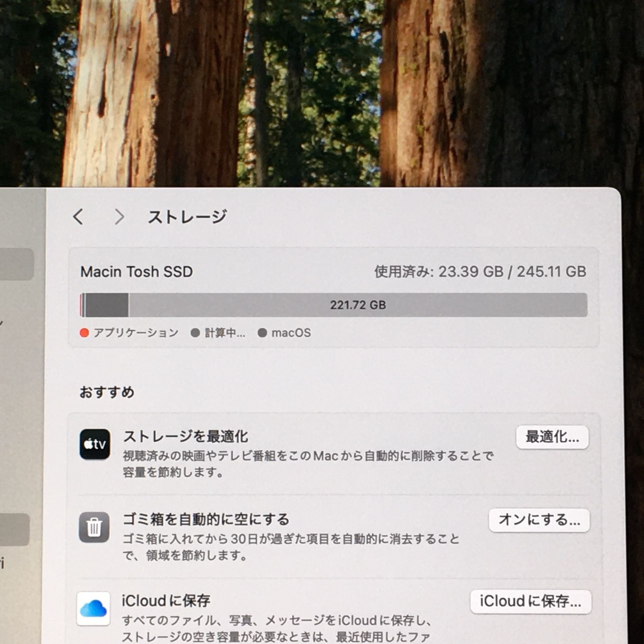Go forward with the right chevron arrow
Viewport: 644px width, 644px height.
click(119, 217)
